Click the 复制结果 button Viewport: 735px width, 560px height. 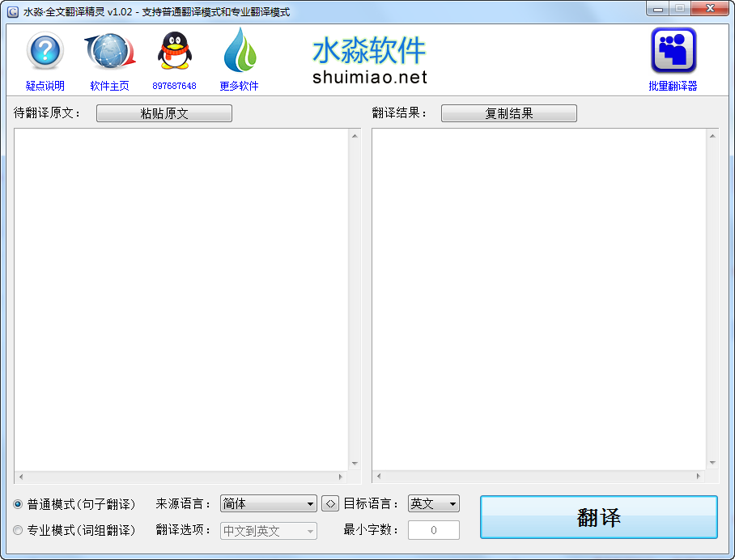pyautogui.click(x=509, y=113)
